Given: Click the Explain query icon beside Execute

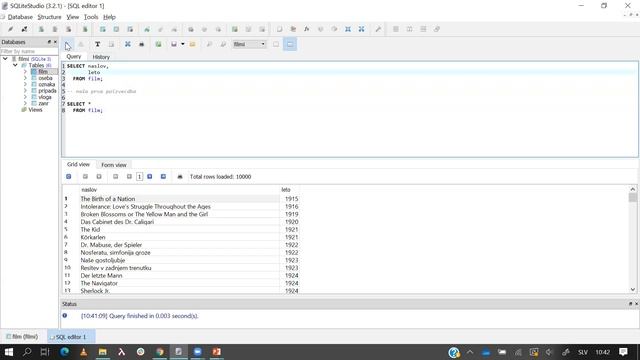Looking at the screenshot, I should tap(81, 44).
